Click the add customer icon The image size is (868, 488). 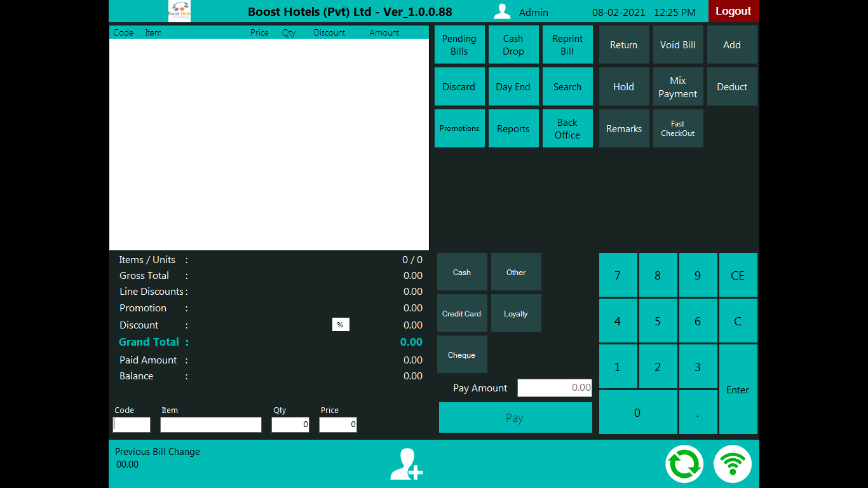pos(406,464)
